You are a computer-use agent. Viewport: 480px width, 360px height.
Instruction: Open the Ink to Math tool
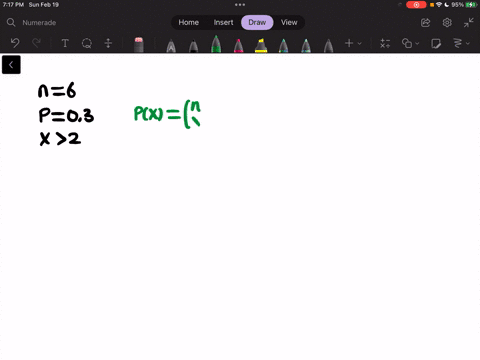pos(385,43)
